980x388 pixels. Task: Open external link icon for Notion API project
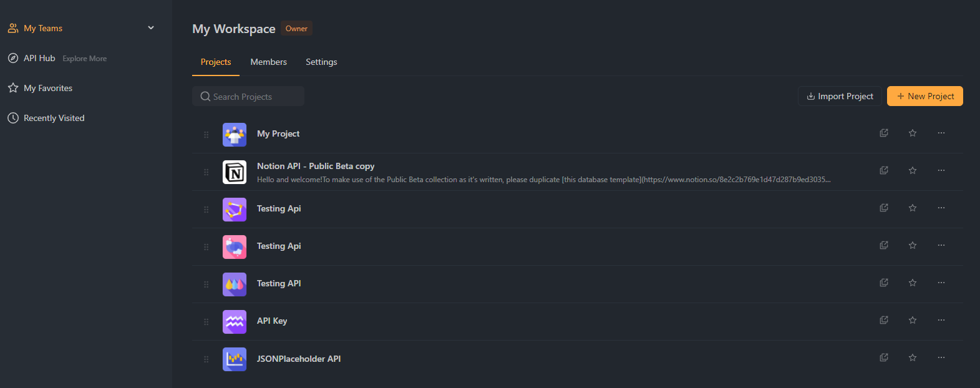(884, 170)
